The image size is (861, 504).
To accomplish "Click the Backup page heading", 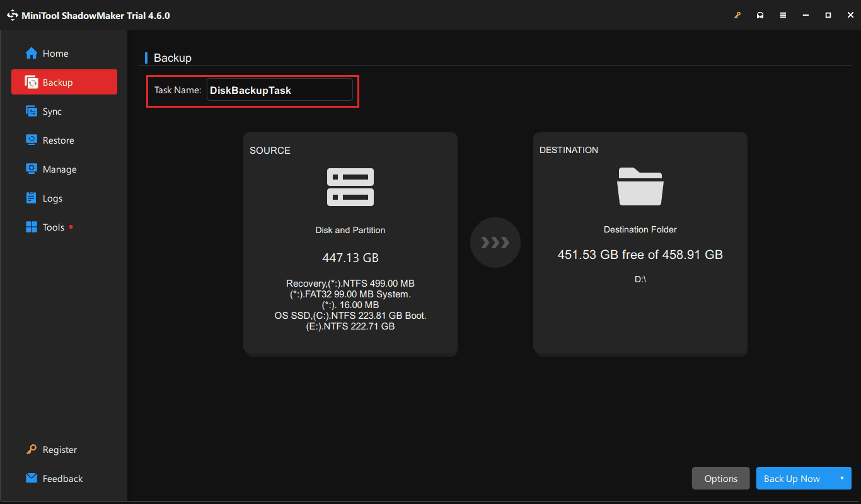I will 173,58.
